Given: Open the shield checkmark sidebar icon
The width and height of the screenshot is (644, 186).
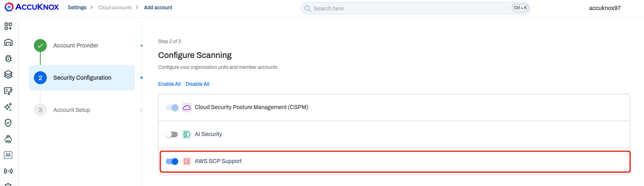Looking at the screenshot, I should pyautogui.click(x=8, y=123).
